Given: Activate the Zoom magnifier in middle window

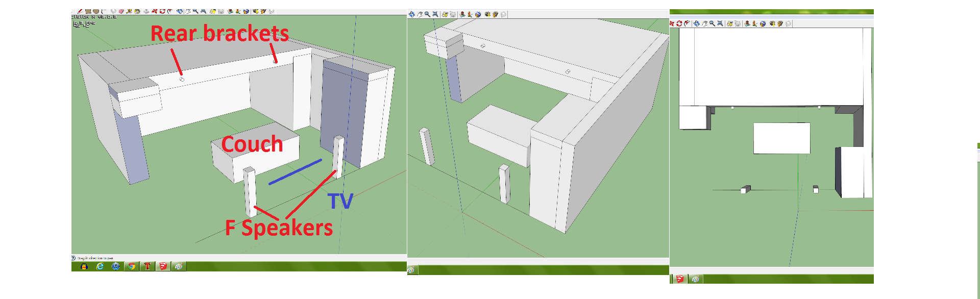Looking at the screenshot, I should coord(427,15).
